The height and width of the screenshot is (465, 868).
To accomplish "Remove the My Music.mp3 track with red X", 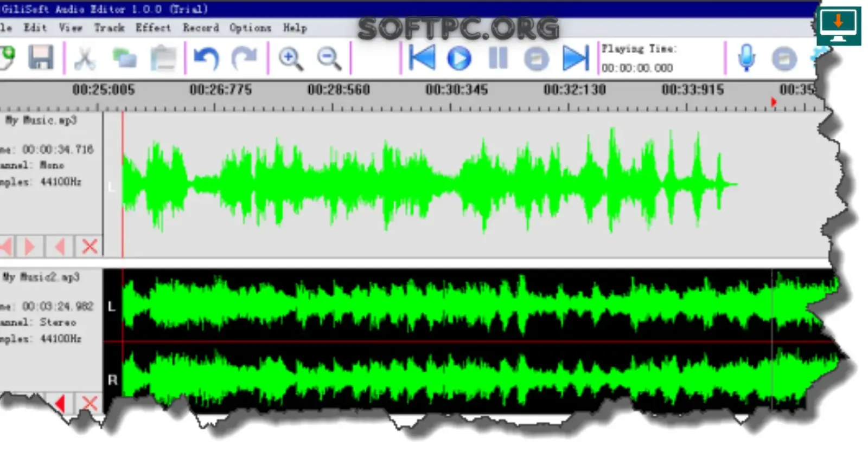I will (x=90, y=247).
